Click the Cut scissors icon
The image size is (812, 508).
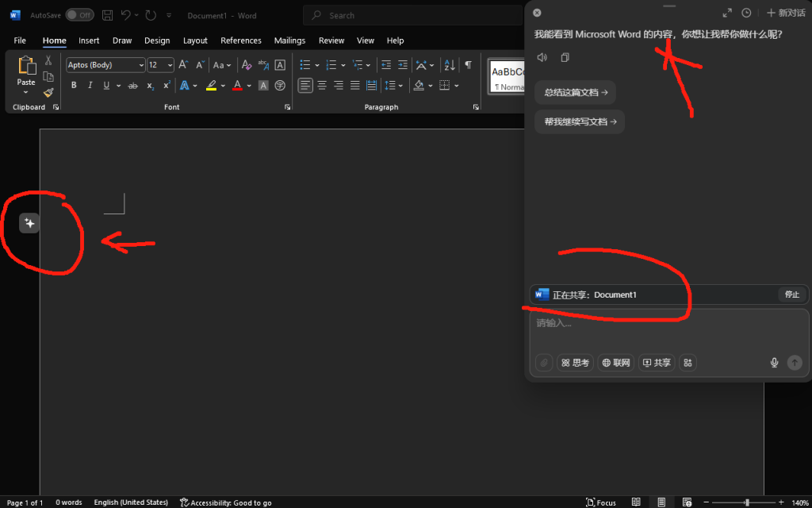(x=48, y=60)
